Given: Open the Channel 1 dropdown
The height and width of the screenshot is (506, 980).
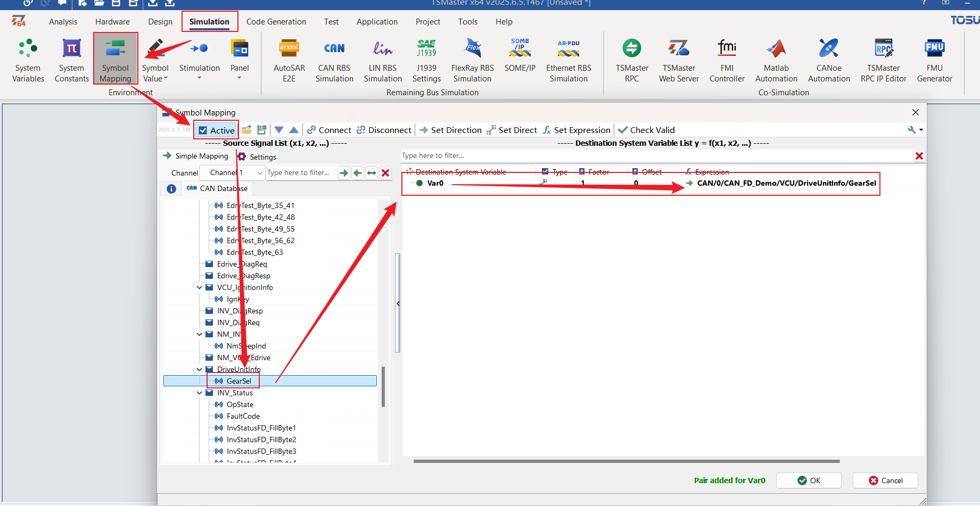Looking at the screenshot, I should coord(232,173).
